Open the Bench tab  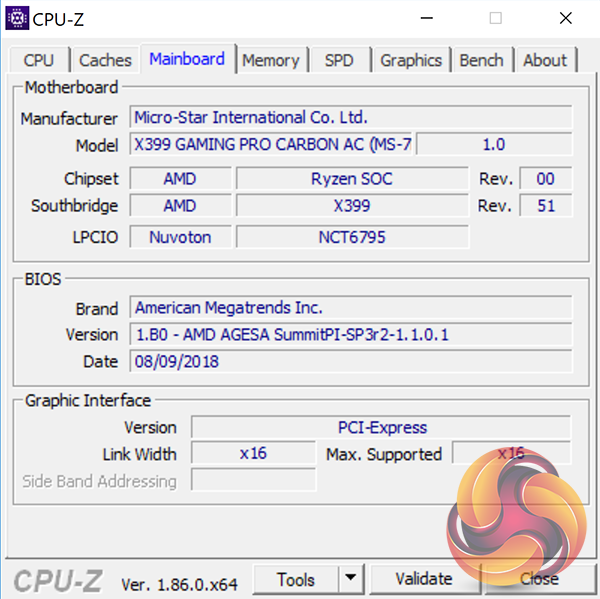481,60
